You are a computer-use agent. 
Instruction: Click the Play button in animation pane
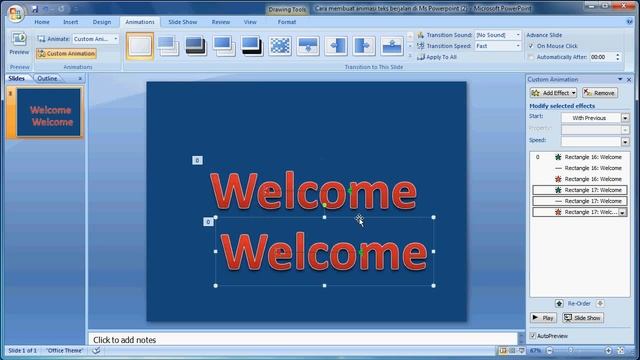click(x=543, y=318)
